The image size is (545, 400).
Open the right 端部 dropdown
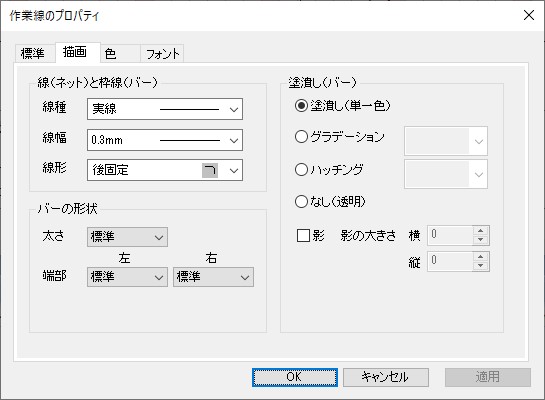(213, 277)
